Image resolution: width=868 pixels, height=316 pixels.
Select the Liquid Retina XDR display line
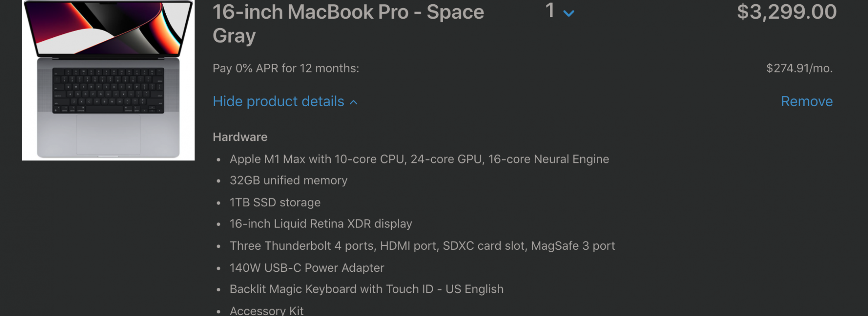(x=320, y=224)
